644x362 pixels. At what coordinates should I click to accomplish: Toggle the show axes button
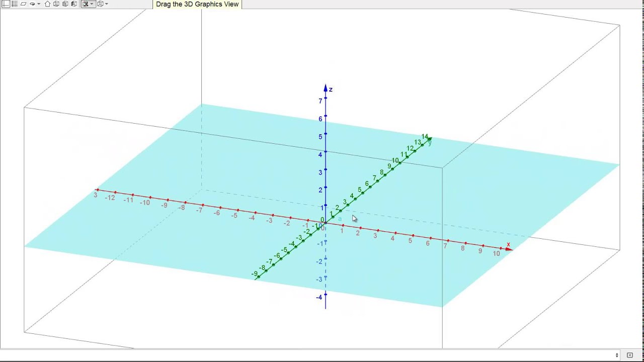[6, 4]
